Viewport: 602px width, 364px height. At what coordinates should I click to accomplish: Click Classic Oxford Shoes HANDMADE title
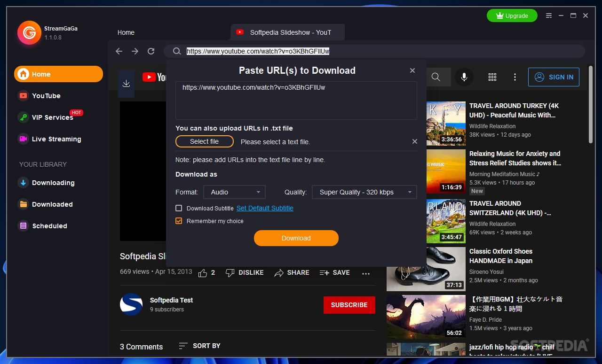point(501,256)
